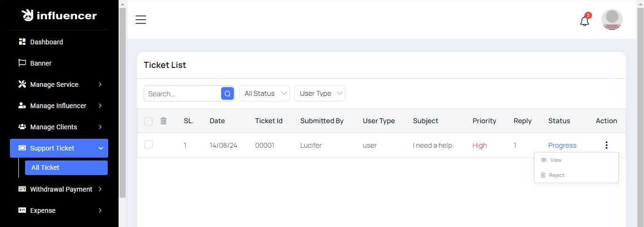This screenshot has width=644, height=227.
Task: Click the trash icon in table header
Action: (x=163, y=121)
